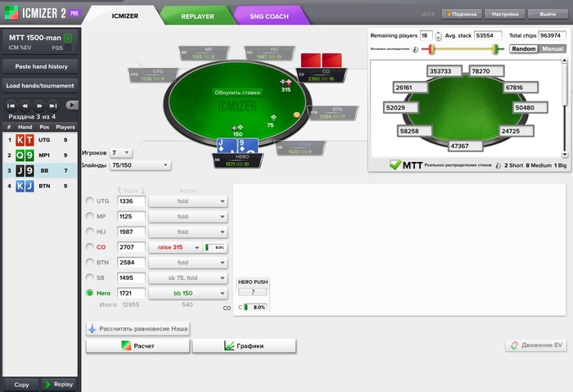Image resolution: width=573 pixels, height=392 pixels.
Task: Click Выйти to log out
Action: 548,14
